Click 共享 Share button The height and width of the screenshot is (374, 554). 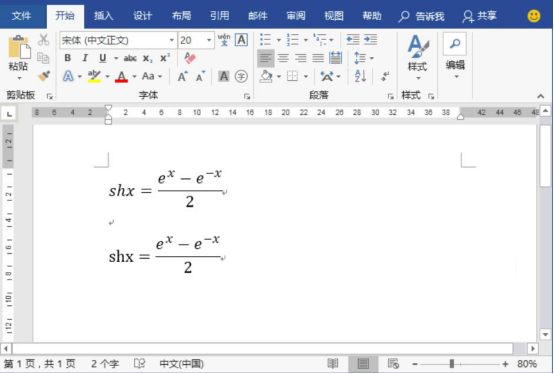pyautogui.click(x=479, y=16)
